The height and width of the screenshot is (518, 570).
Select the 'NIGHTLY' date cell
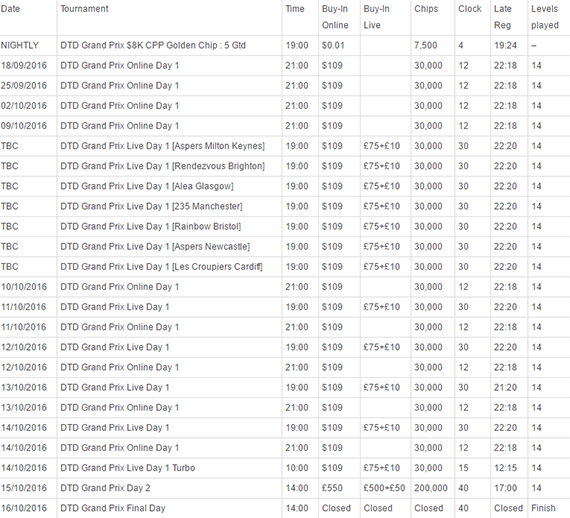click(20, 45)
